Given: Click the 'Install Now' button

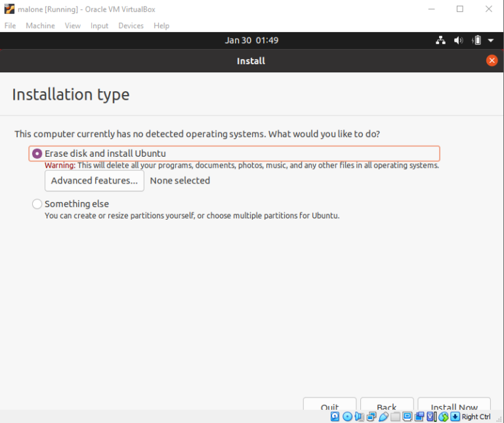Looking at the screenshot, I should (x=453, y=405).
